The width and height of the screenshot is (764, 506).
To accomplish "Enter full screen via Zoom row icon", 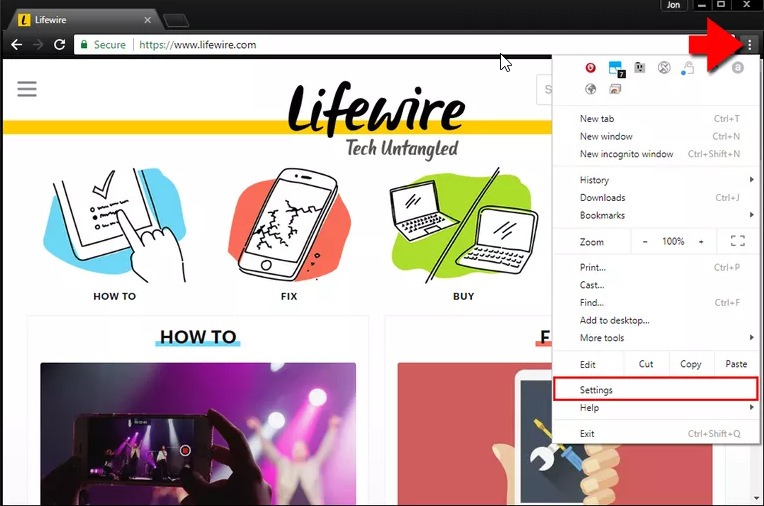I will point(738,241).
